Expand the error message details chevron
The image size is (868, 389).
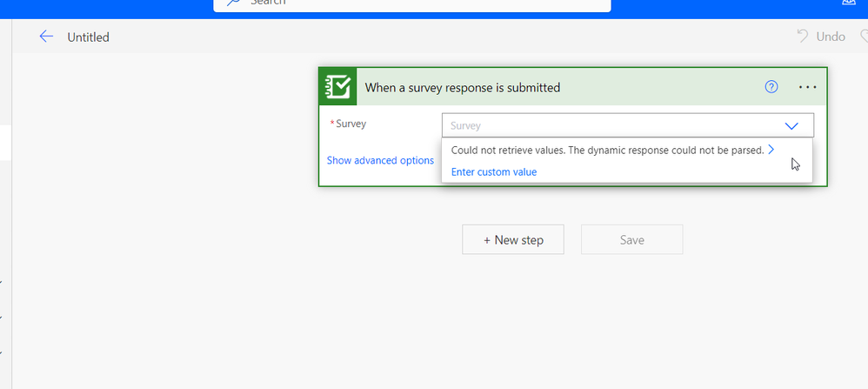tap(771, 150)
